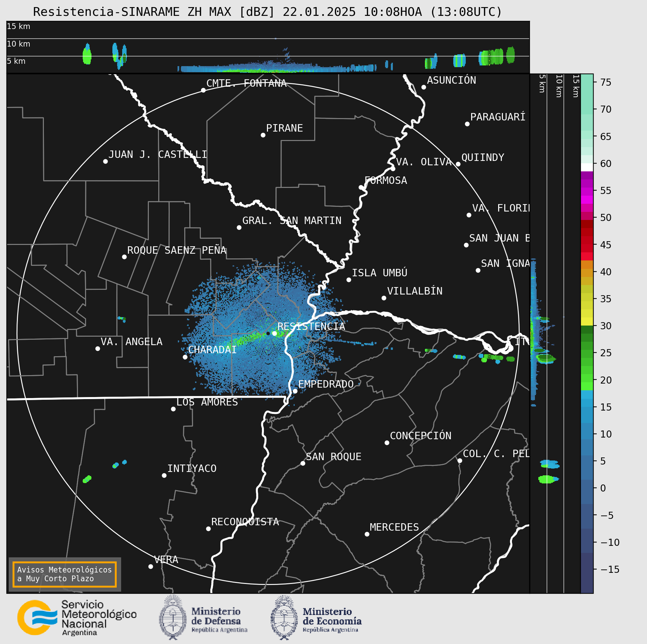The height and width of the screenshot is (644, 647).
Task: Click the SAN ROQUE label
Action: click(x=334, y=457)
